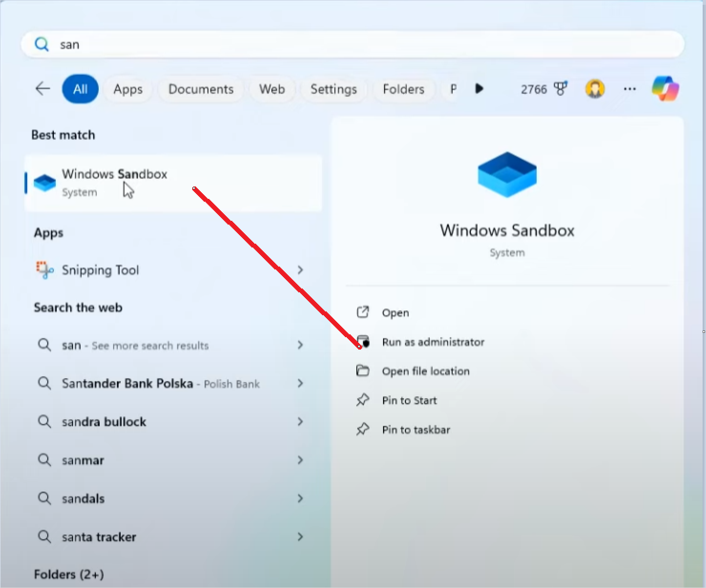The height and width of the screenshot is (588, 706).
Task: Click search icon beside sanmar
Action: [44, 460]
